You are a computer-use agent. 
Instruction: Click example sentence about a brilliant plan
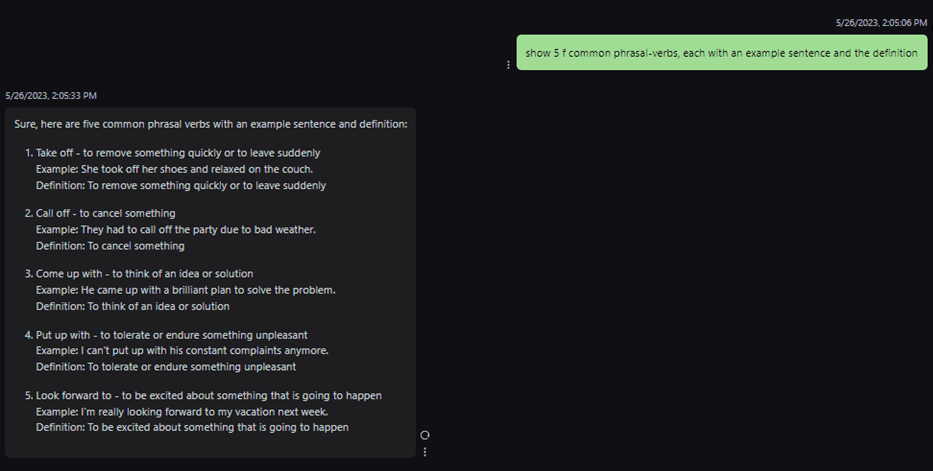pyautogui.click(x=186, y=290)
